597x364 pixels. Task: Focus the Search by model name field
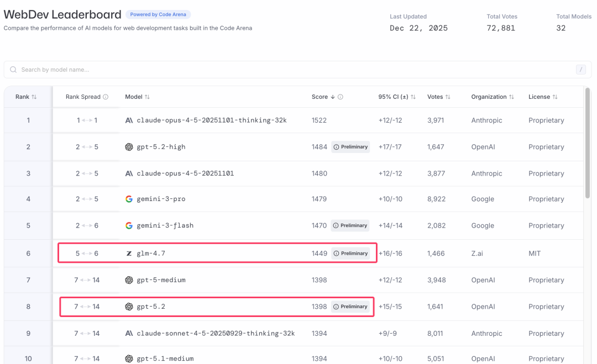click(298, 70)
